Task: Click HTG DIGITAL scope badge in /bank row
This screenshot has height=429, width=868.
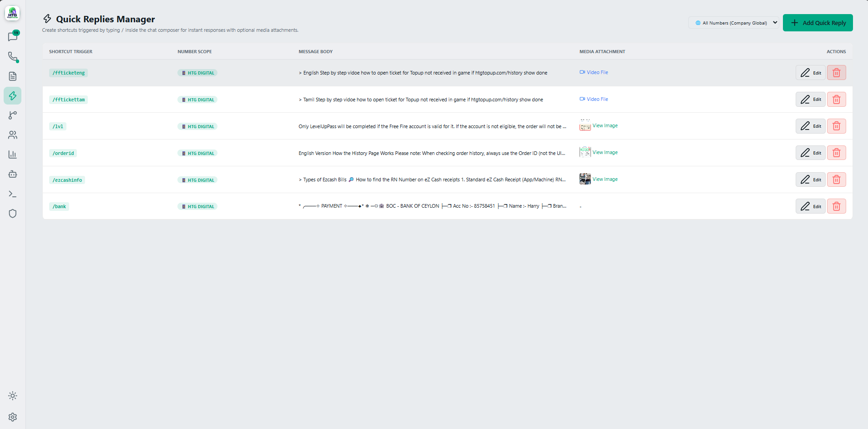Action: (x=197, y=206)
